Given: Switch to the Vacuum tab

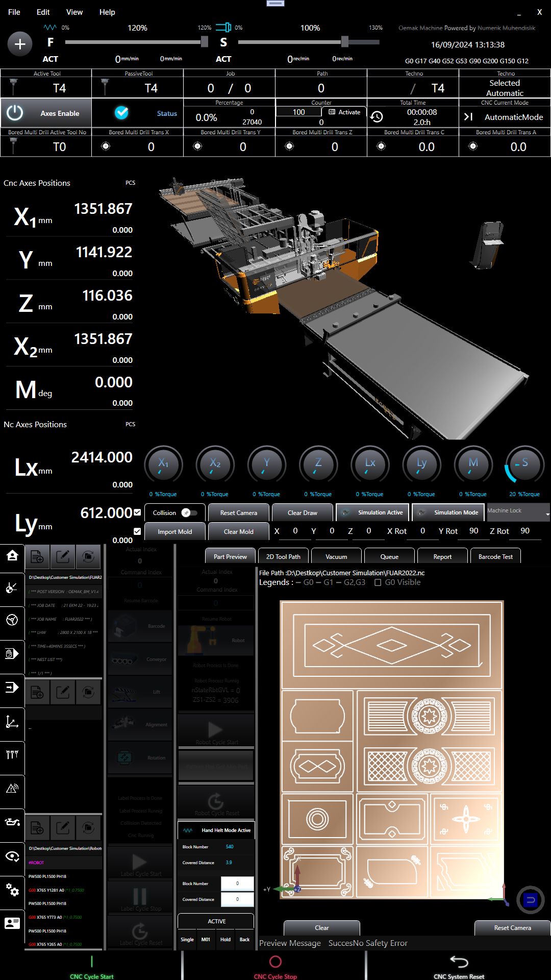Looking at the screenshot, I should [x=336, y=556].
